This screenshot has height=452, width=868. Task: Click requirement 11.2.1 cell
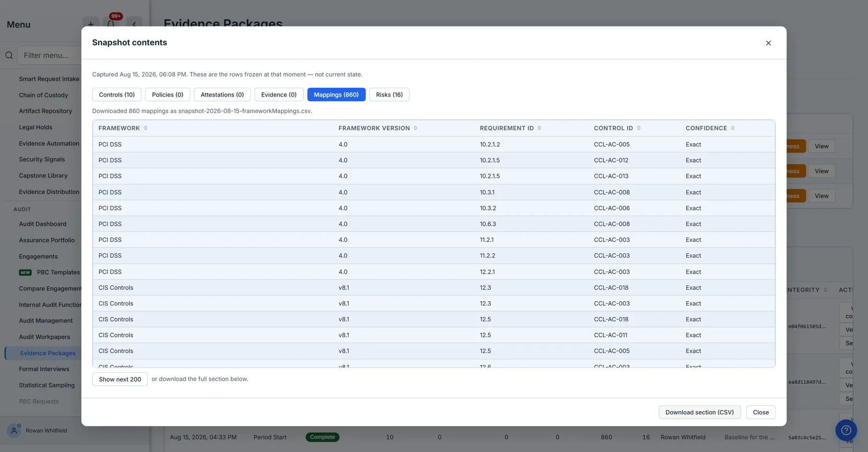click(x=487, y=240)
